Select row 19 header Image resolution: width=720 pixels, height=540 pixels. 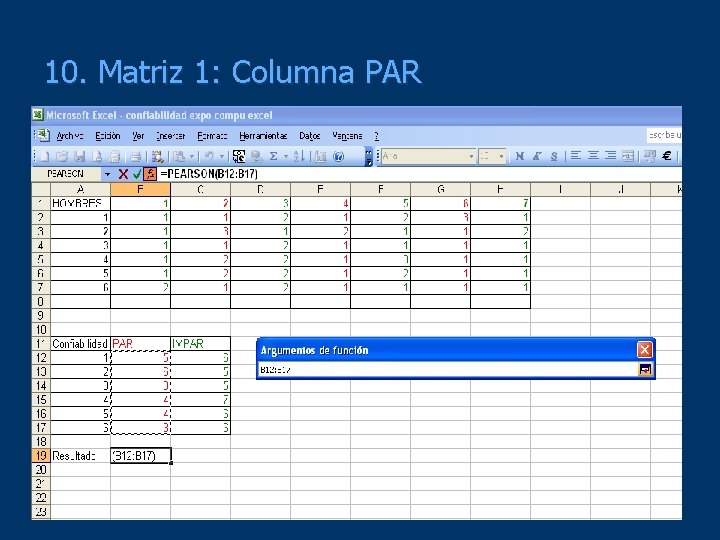point(41,456)
